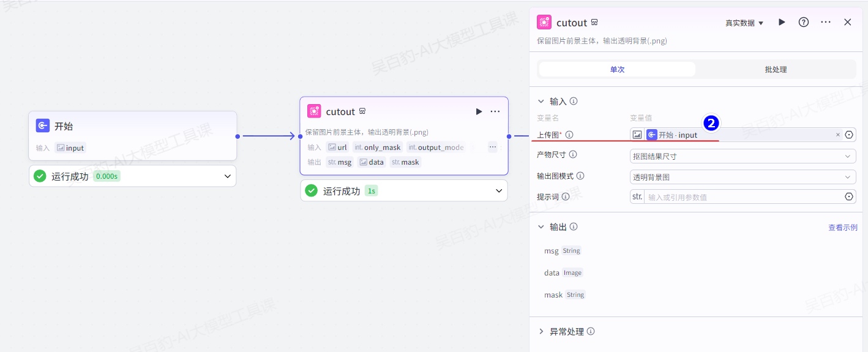The height and width of the screenshot is (352, 868).
Task: Open variable picker for 提示词 field
Action: [x=849, y=197]
